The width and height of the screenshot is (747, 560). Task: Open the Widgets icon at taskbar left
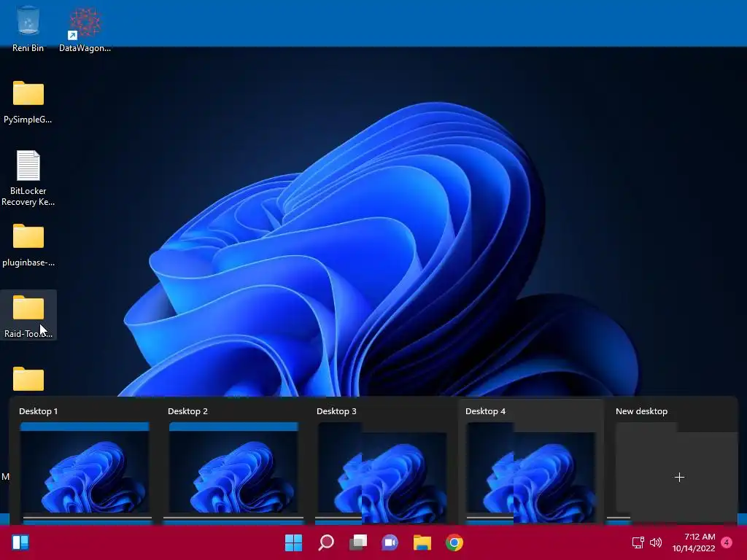[x=20, y=542]
